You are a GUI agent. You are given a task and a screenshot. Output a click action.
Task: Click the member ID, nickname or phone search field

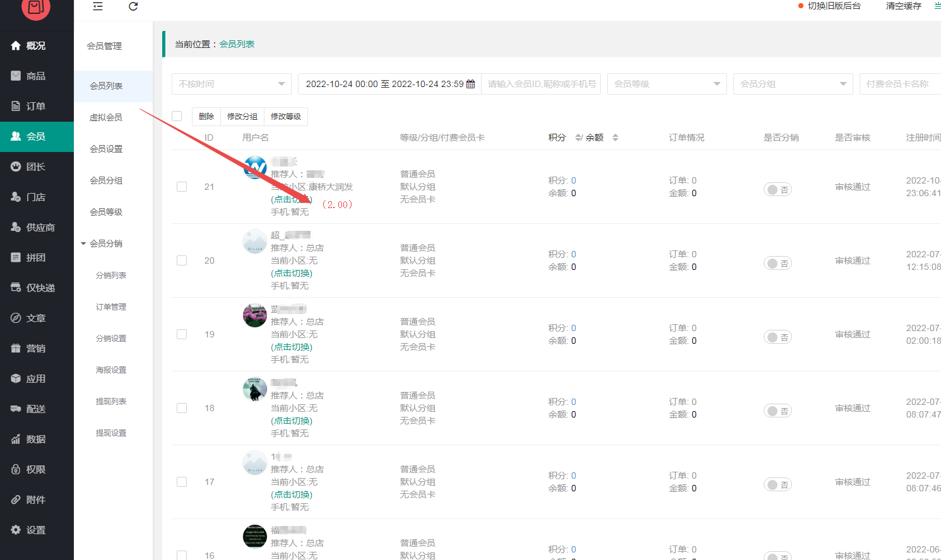coord(541,84)
